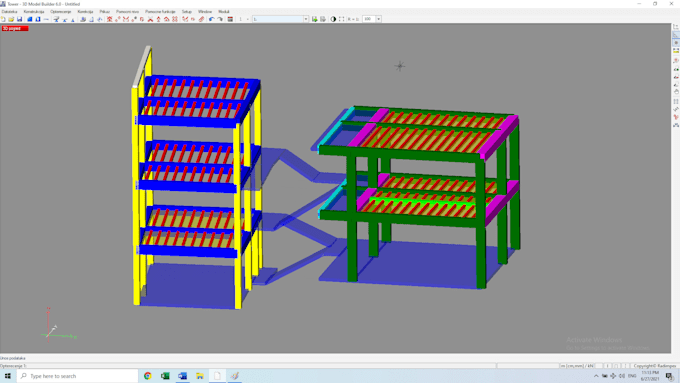Click the green arrow icon beside the combo box
Viewport: 680px width, 383px height.
(314, 19)
